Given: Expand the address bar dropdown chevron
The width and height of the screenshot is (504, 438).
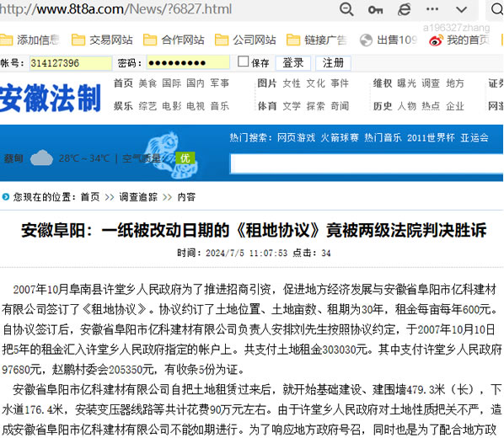Looking at the screenshot, I should (461, 9).
